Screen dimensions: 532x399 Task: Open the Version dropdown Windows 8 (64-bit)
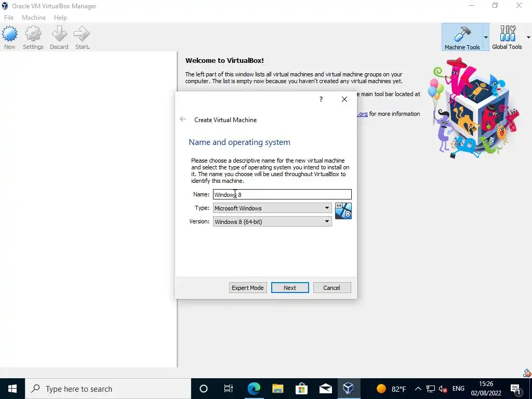tap(272, 221)
